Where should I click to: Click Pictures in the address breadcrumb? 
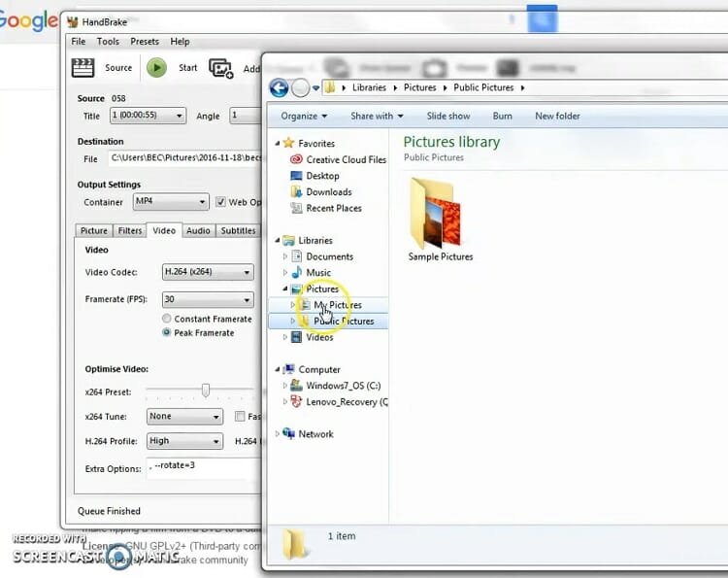coord(419,87)
